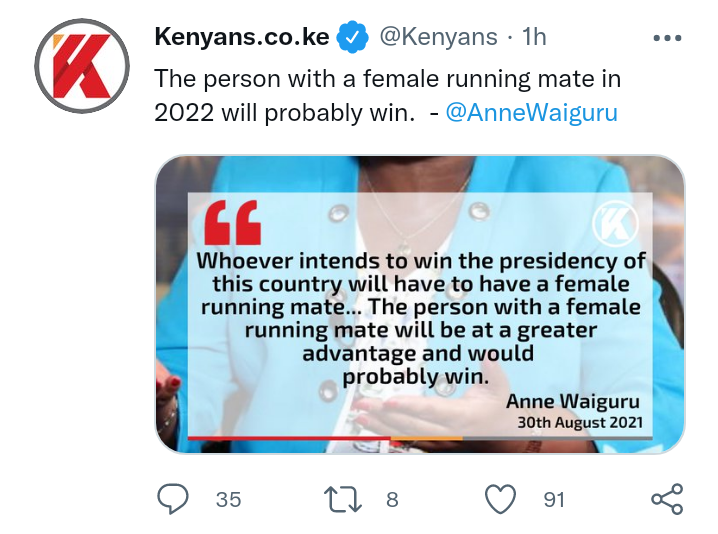Open the share icon
Viewport: 718px width, 534px height.
click(667, 499)
